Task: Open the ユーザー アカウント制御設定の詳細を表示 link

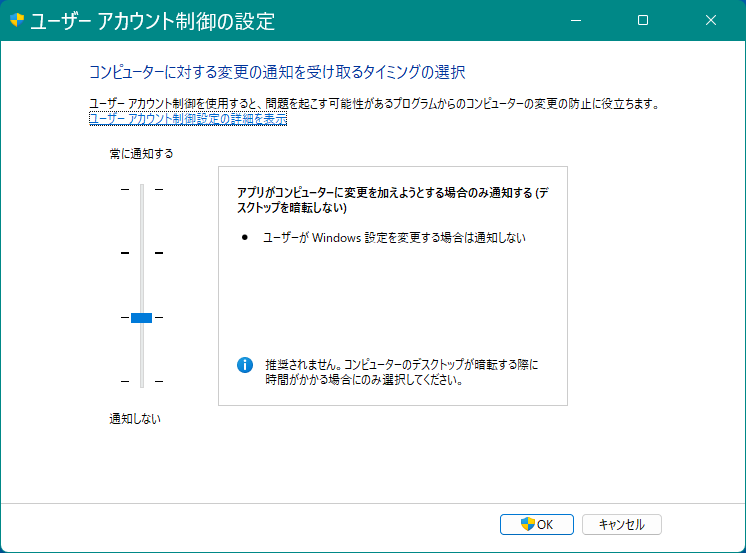Action: (188, 118)
